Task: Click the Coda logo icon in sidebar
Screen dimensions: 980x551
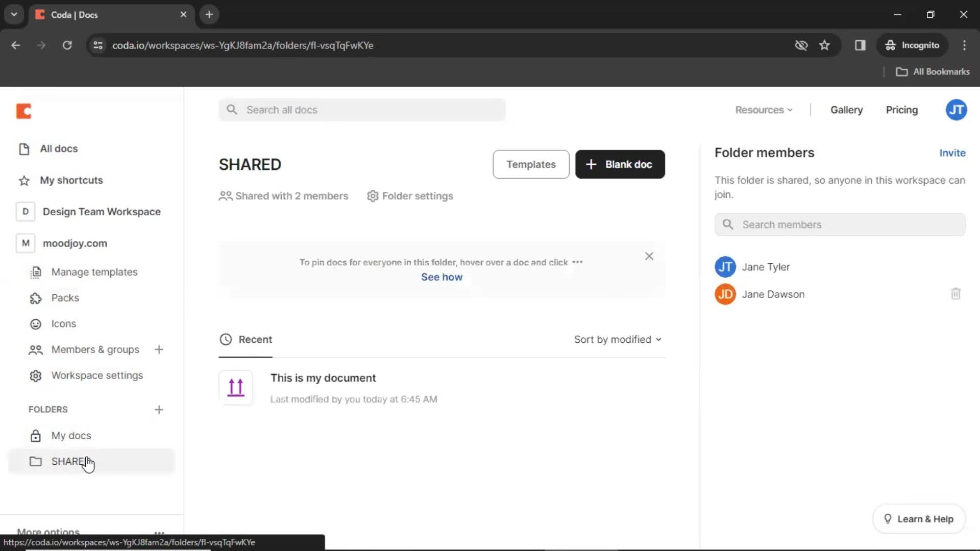Action: (23, 111)
